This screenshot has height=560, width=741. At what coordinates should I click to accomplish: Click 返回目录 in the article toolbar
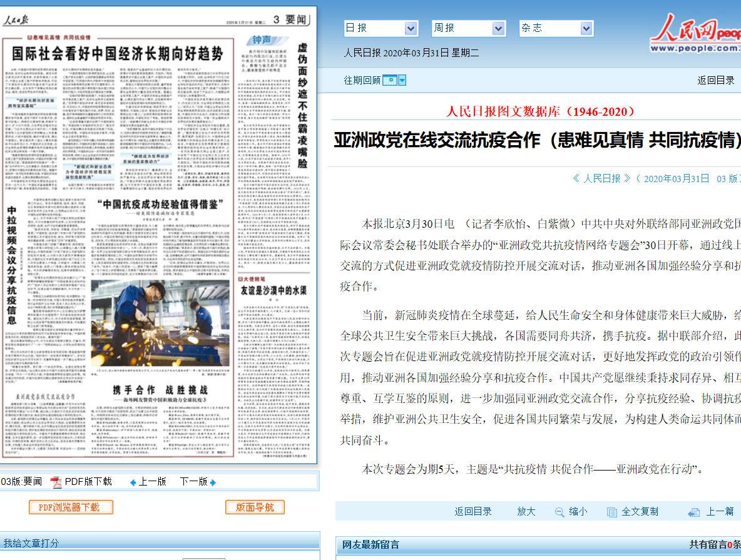pos(473,511)
